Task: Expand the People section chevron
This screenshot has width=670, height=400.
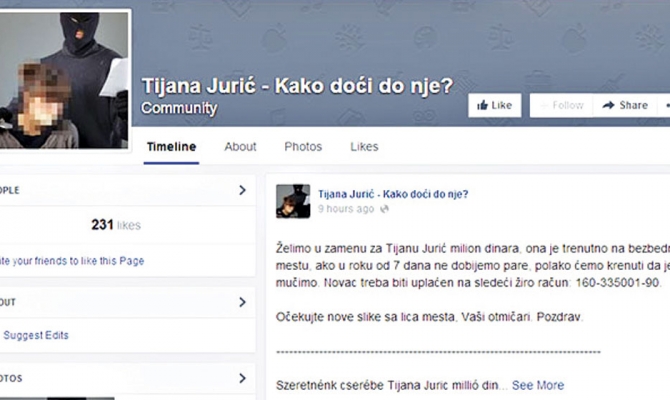Action: (x=242, y=189)
